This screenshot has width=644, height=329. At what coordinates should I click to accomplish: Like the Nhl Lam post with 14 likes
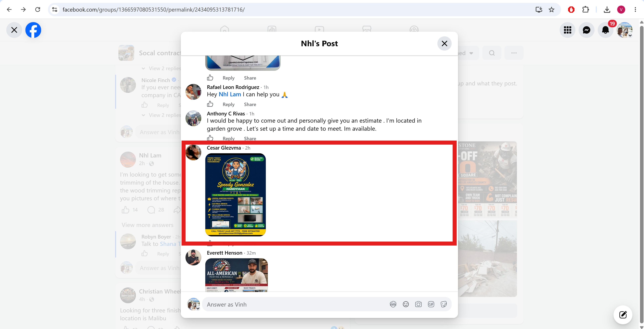[x=125, y=210]
